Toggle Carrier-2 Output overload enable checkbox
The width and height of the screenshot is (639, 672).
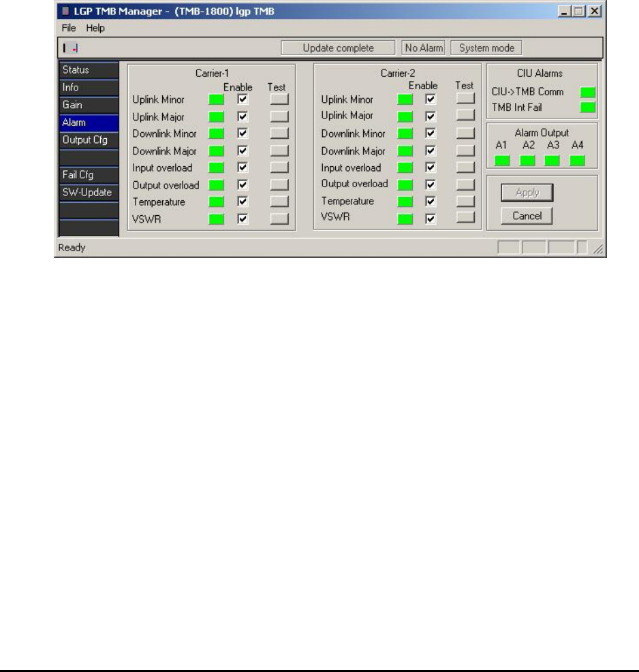(430, 185)
